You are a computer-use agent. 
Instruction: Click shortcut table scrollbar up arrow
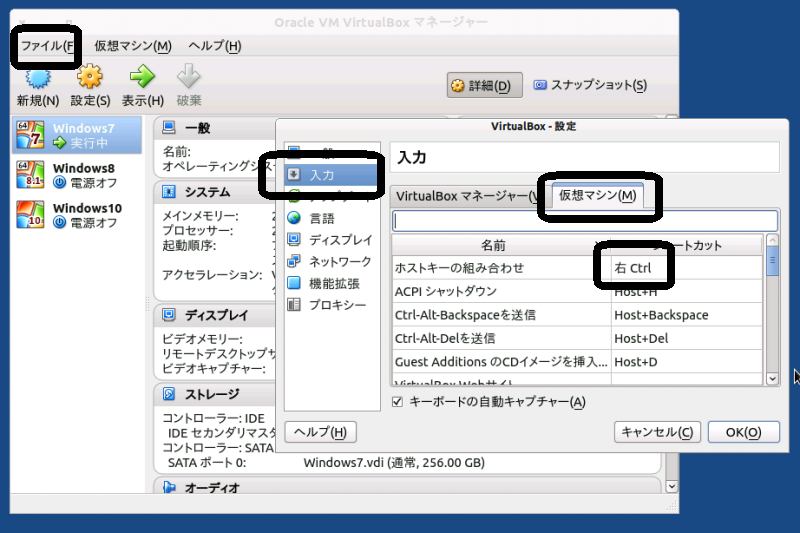(772, 240)
